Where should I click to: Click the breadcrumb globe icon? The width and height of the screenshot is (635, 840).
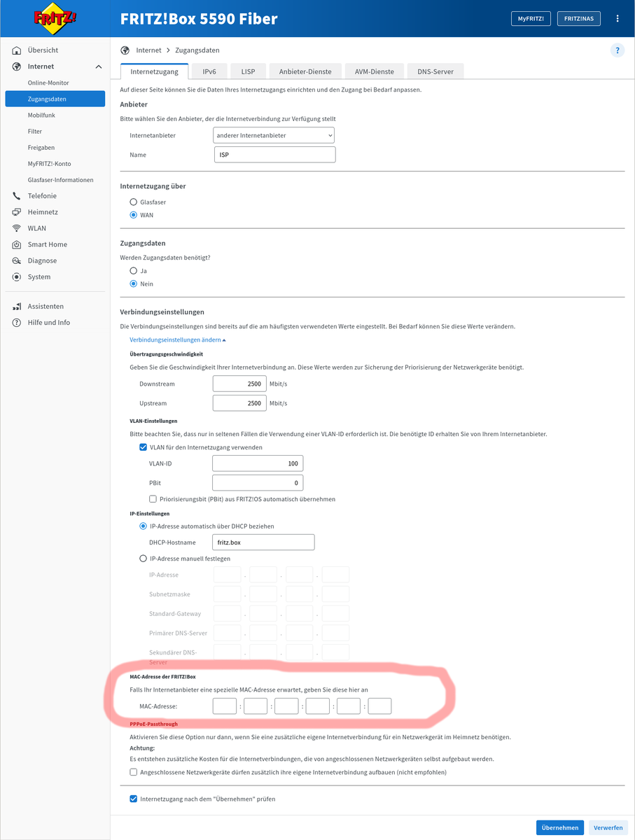[125, 50]
